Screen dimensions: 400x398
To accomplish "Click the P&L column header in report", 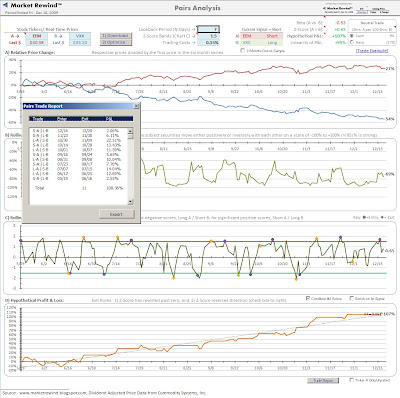I will pos(109,119).
